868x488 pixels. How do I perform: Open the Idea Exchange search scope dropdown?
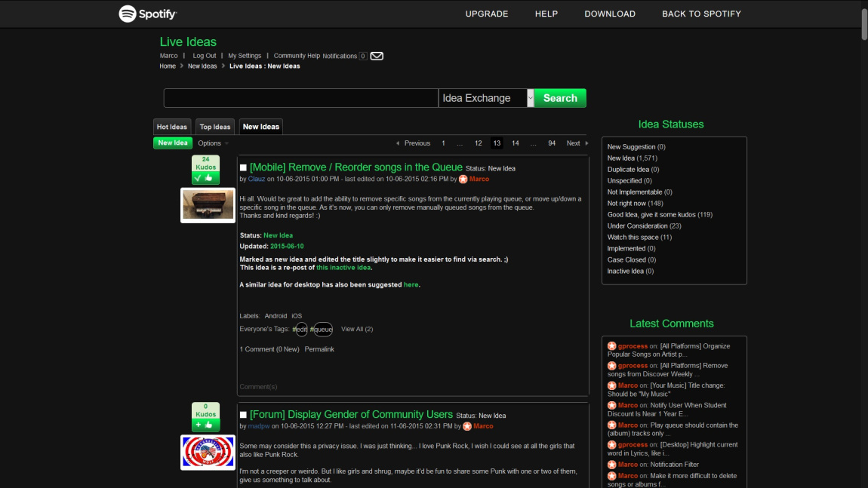(486, 98)
